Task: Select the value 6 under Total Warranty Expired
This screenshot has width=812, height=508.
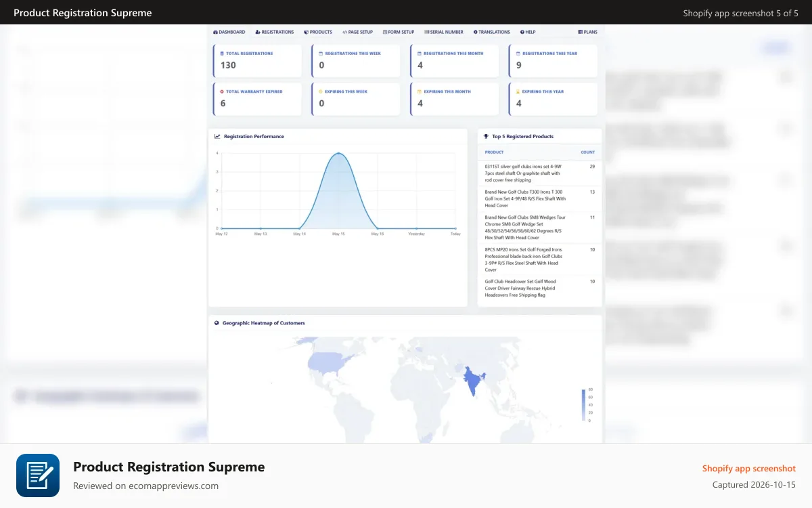Action: [223, 103]
